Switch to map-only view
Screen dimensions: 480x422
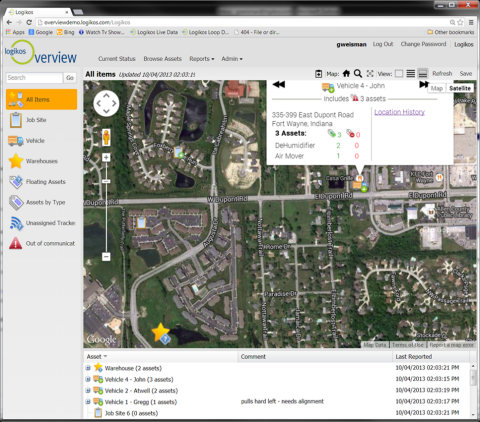pyautogui.click(x=399, y=73)
